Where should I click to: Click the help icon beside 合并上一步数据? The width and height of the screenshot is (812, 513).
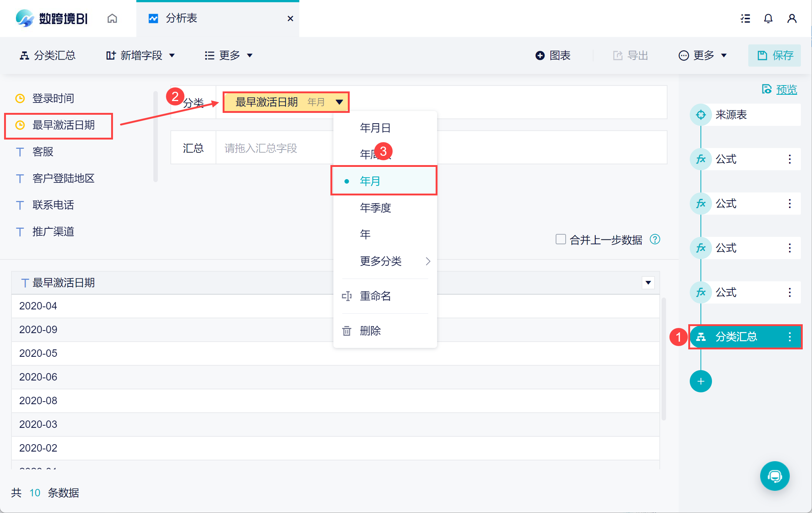tap(655, 239)
